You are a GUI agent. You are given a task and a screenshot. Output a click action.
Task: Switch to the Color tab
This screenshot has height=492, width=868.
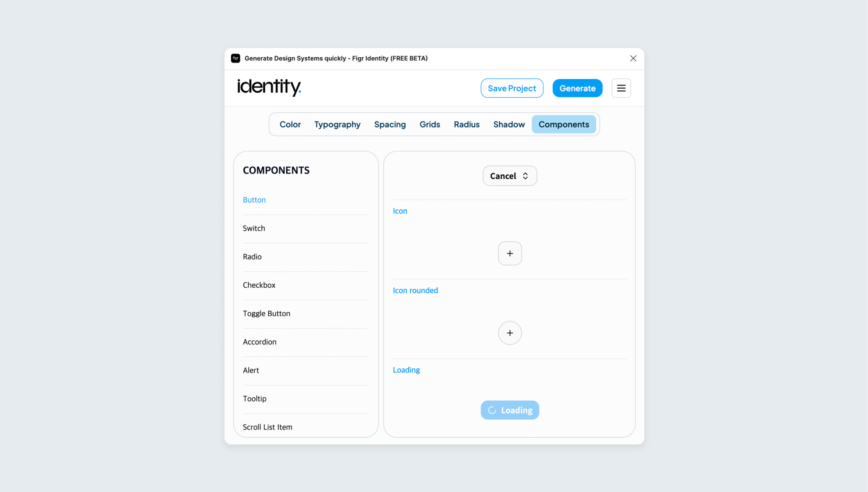point(290,125)
